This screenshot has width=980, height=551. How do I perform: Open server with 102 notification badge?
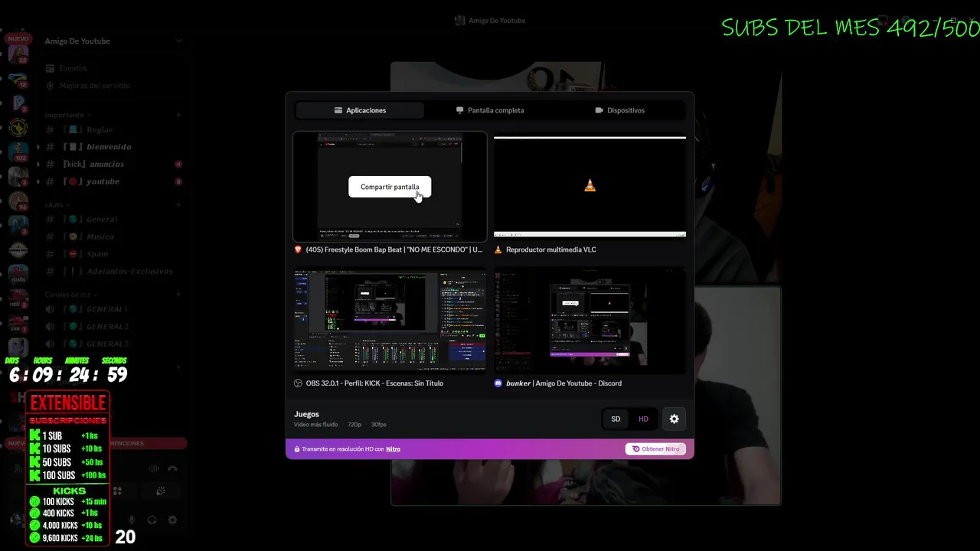coord(18,152)
